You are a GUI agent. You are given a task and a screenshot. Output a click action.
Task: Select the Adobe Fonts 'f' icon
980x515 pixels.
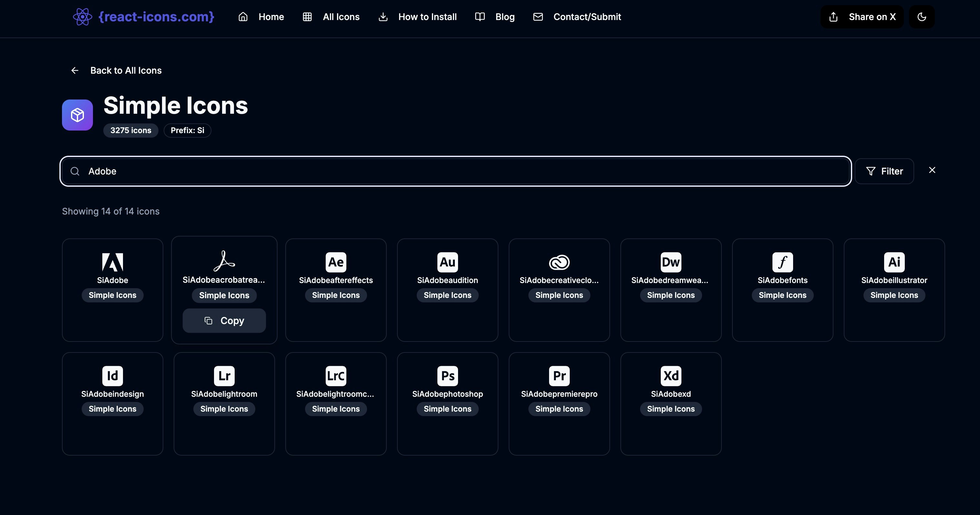click(782, 262)
